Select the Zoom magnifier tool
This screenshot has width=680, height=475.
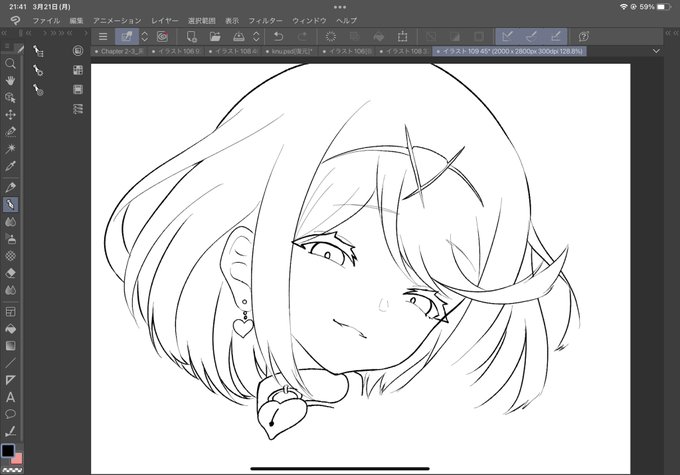tap(10, 64)
